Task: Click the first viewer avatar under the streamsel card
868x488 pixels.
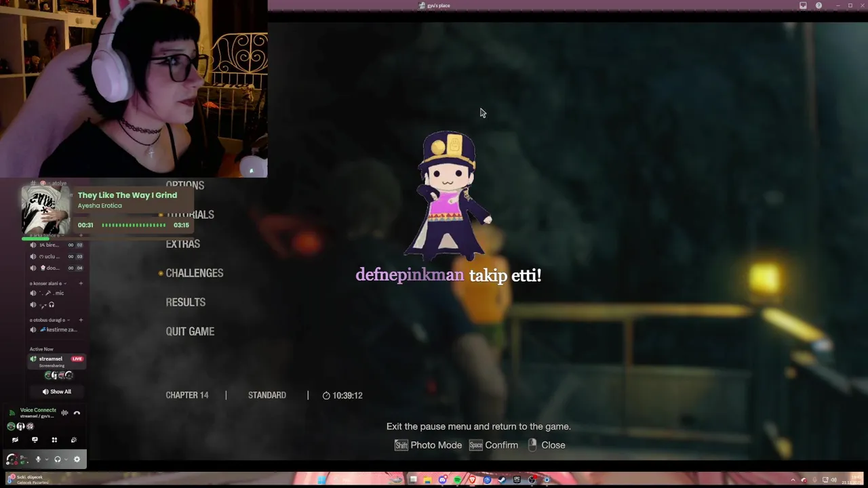Action: [49, 375]
